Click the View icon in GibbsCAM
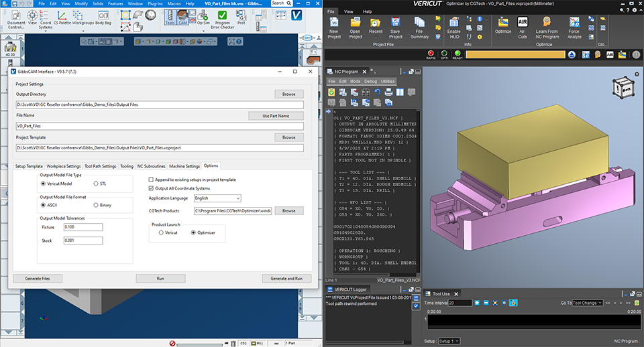This screenshot has height=347, width=644. (x=32, y=18)
